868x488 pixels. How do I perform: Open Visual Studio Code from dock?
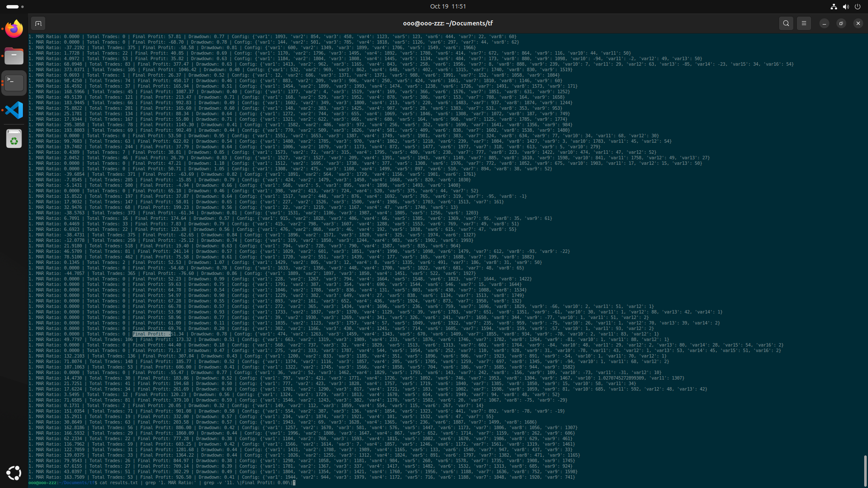14,110
